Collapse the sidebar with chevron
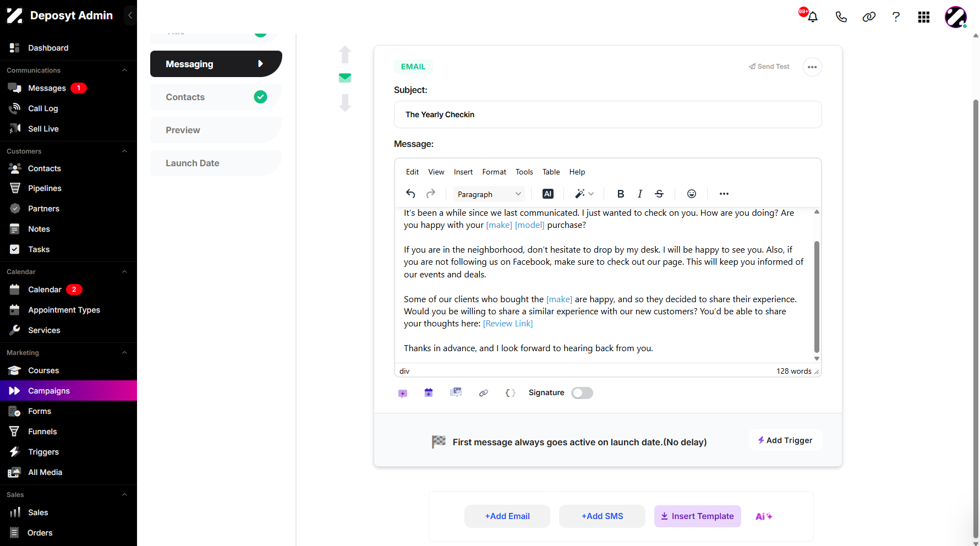The height and width of the screenshot is (546, 980). [x=130, y=15]
